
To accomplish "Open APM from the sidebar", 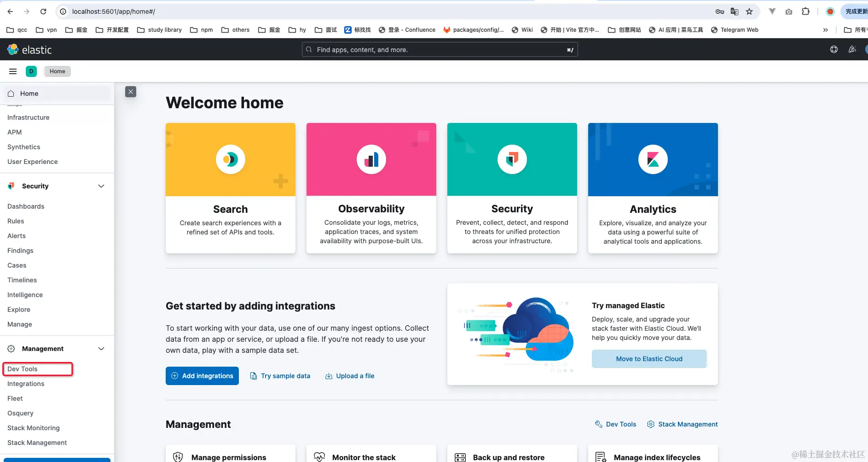I will tap(15, 132).
